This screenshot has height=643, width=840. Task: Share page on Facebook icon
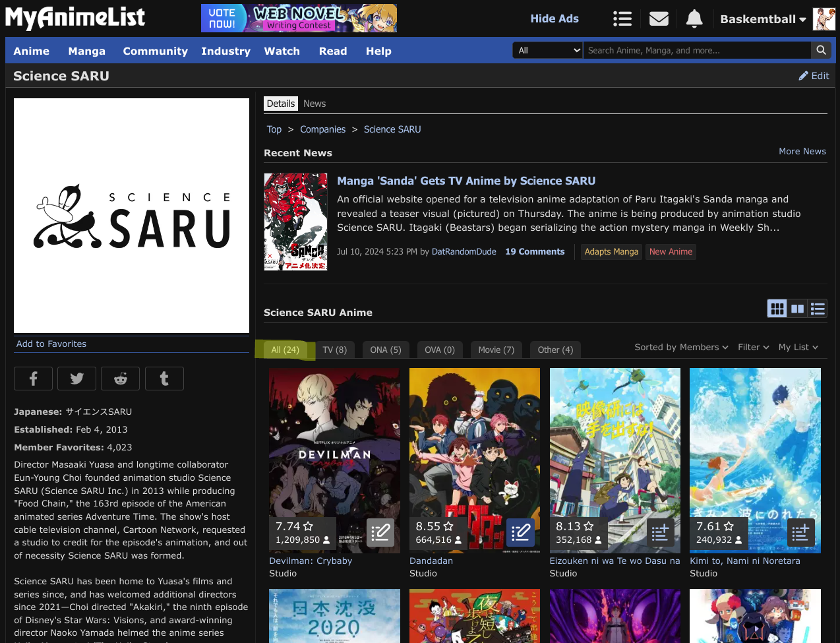tap(33, 379)
